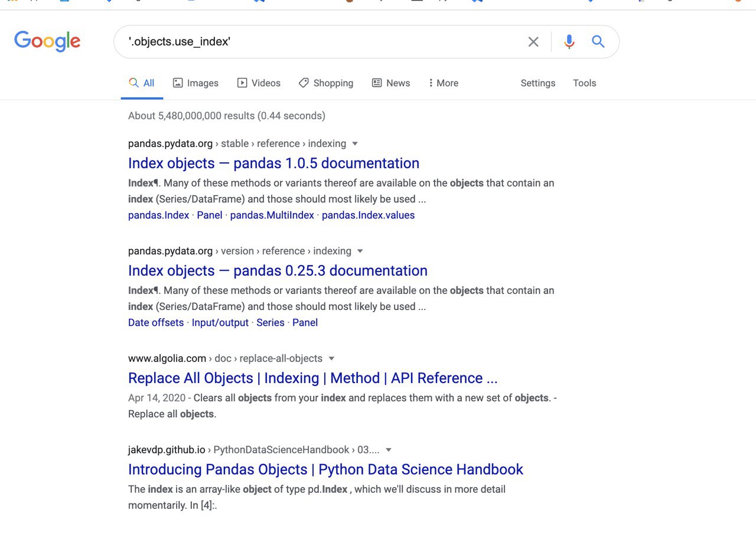Follow the pandas.Index.values sitelink
Image resolution: width=756 pixels, height=533 pixels.
point(369,215)
